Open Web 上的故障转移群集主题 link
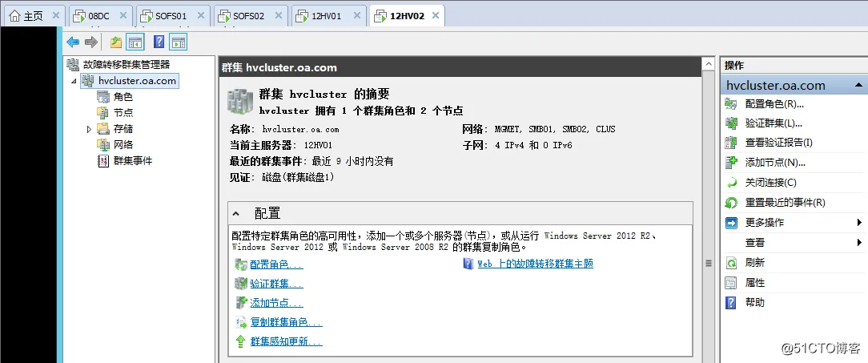 pyautogui.click(x=536, y=264)
